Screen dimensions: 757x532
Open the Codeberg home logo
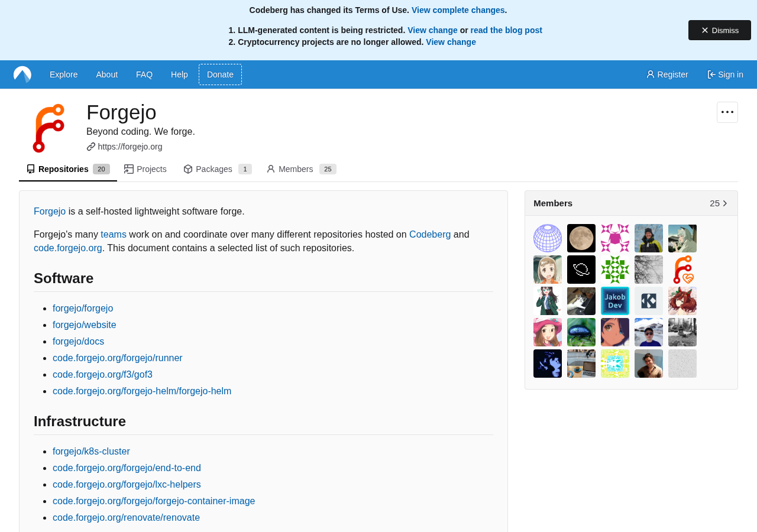tap(22, 74)
